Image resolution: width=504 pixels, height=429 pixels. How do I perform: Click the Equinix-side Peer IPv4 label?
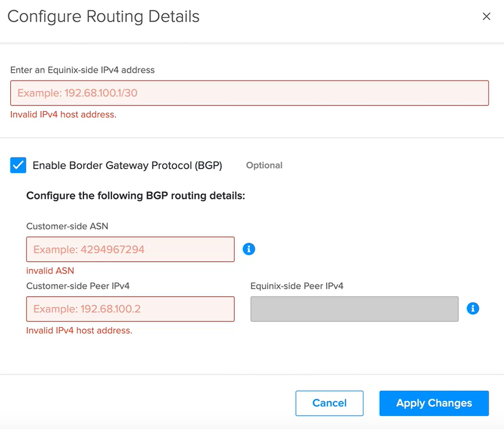297,286
